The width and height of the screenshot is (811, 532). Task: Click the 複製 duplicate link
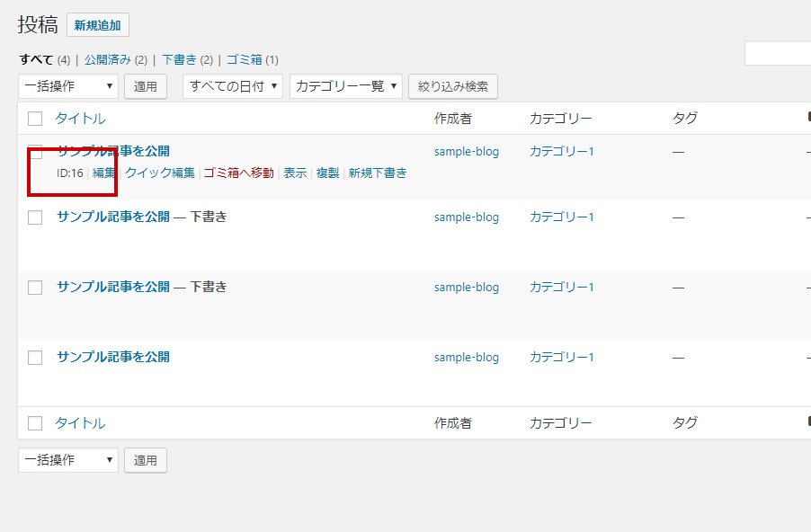click(327, 173)
